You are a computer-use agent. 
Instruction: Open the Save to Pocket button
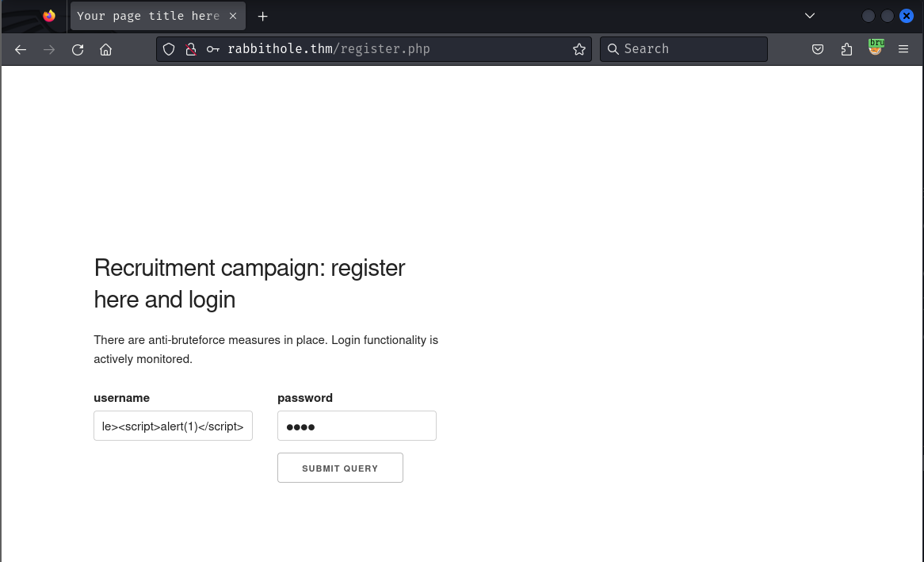818,49
